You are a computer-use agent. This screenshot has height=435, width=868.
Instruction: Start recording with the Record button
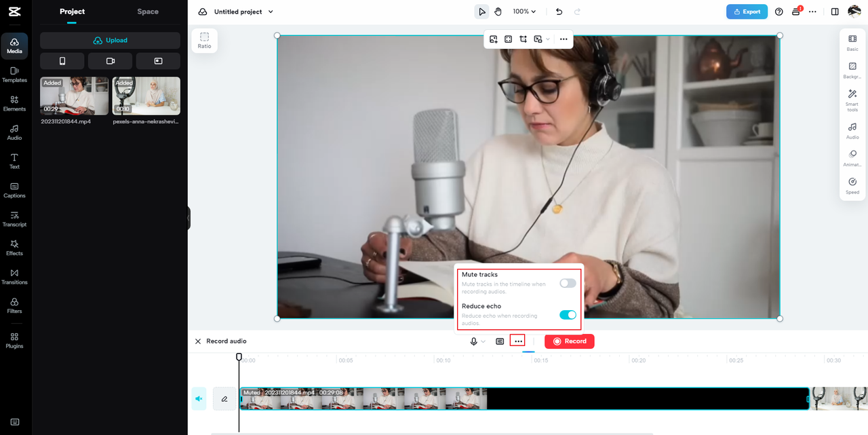[570, 341]
